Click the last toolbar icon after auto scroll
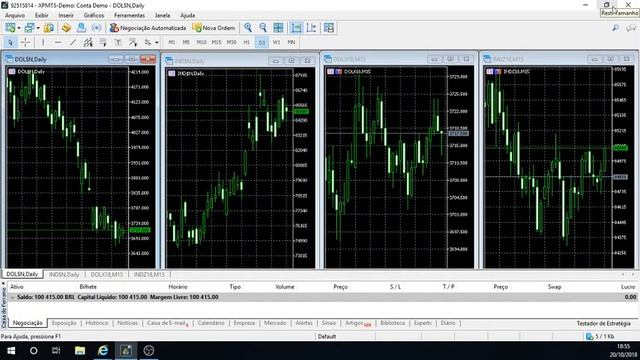 tap(329, 28)
